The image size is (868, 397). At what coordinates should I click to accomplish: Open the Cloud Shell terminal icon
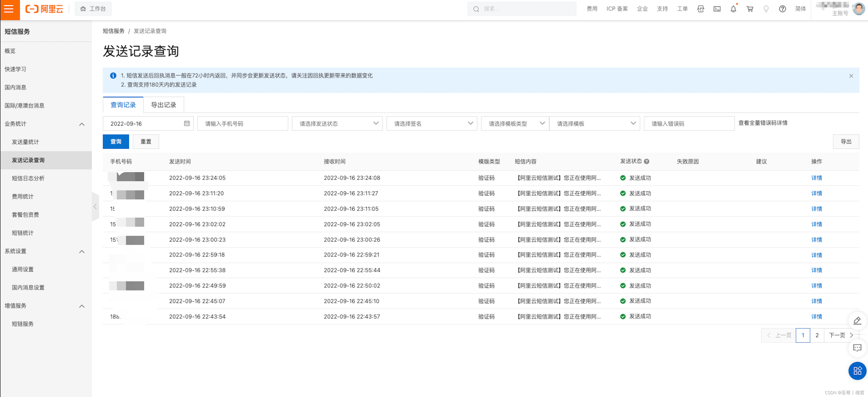(717, 9)
